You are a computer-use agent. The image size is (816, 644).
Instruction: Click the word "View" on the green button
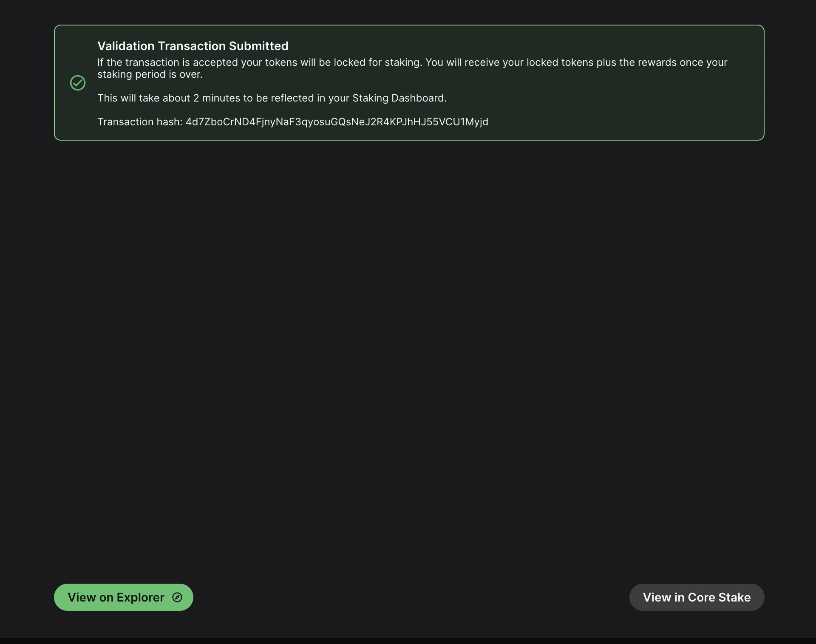pos(82,597)
